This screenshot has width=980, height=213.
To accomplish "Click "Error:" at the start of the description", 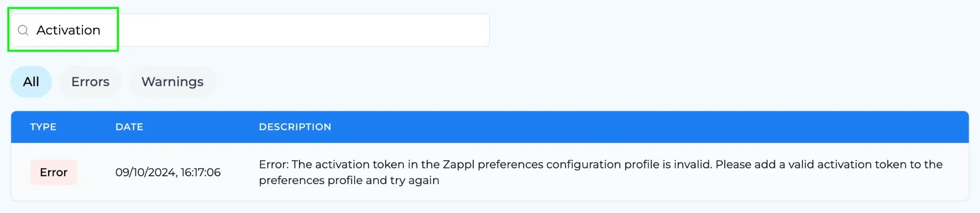I will pyautogui.click(x=273, y=165).
